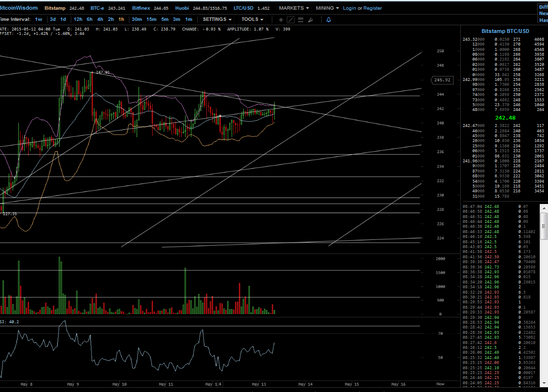Click the bid row at 241.96000
The image size is (548, 392).
point(503,161)
